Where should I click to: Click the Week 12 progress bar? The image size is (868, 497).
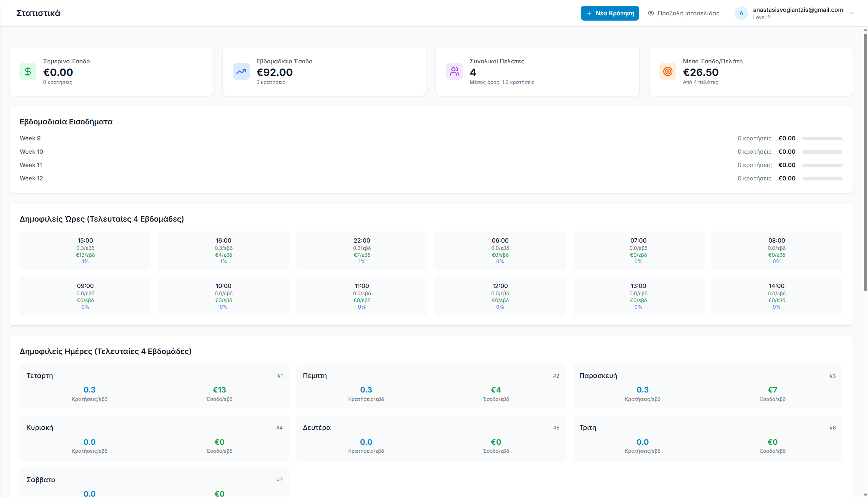[822, 179]
